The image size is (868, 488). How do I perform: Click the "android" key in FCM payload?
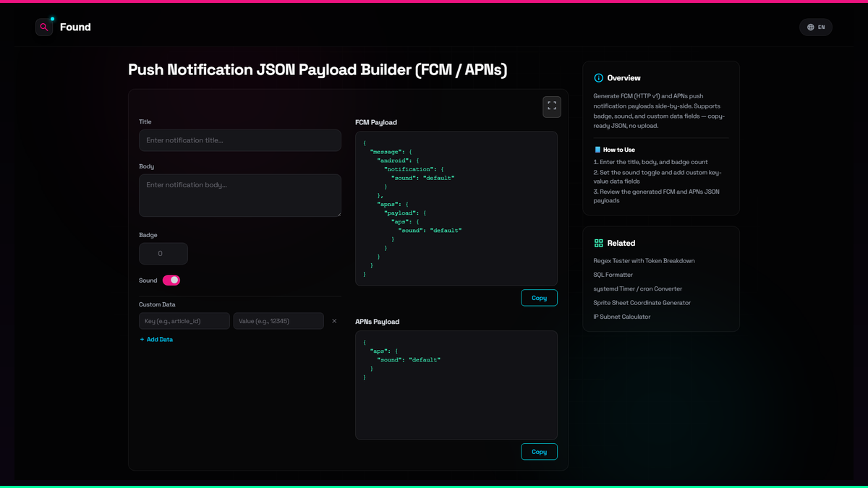(x=393, y=160)
